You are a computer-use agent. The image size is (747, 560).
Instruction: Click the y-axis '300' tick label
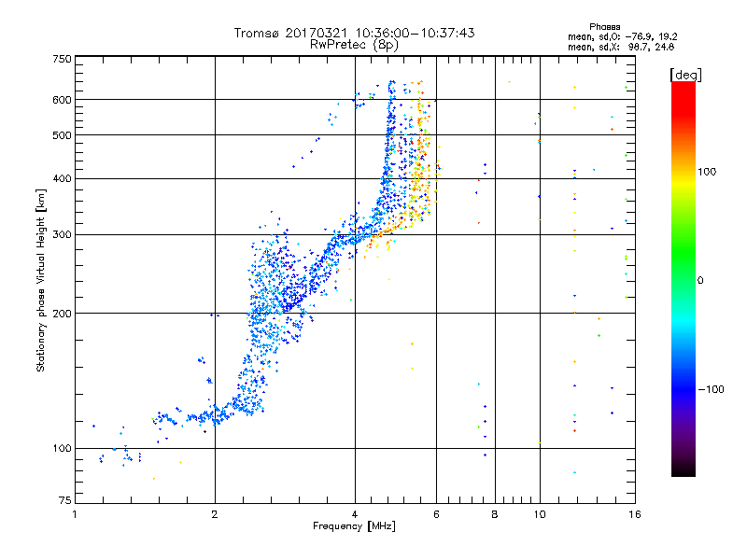tap(62, 235)
